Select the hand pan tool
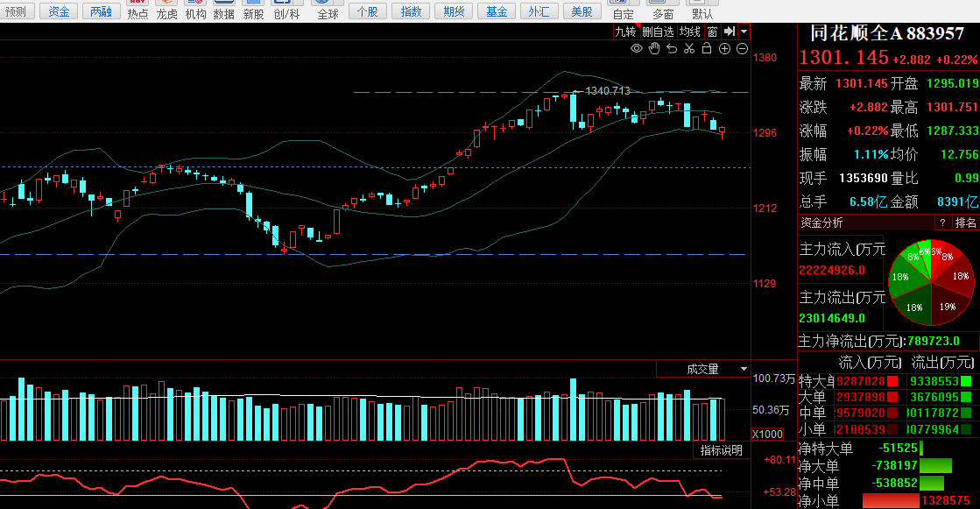The width and height of the screenshot is (980, 509). 653,49
